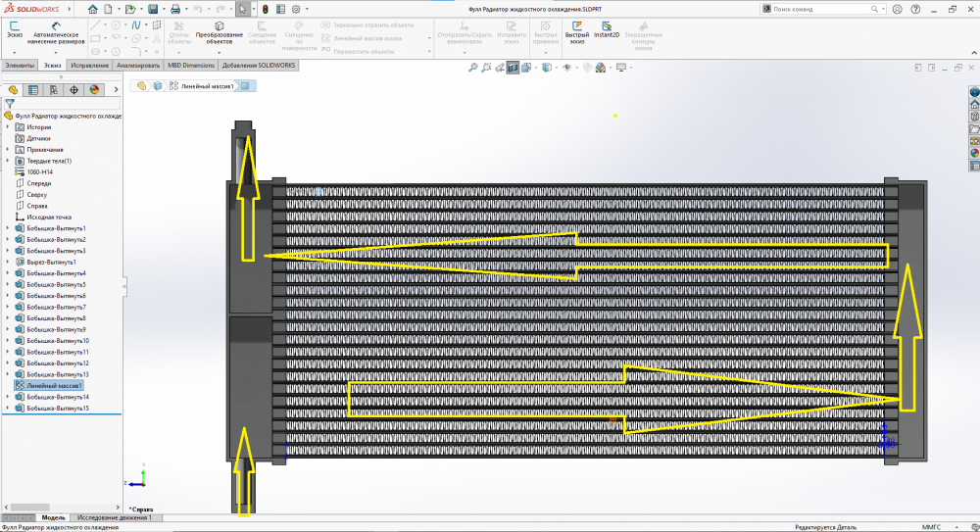The width and height of the screenshot is (980, 532).
Task: Click Zoom to Area icon
Action: [486, 68]
